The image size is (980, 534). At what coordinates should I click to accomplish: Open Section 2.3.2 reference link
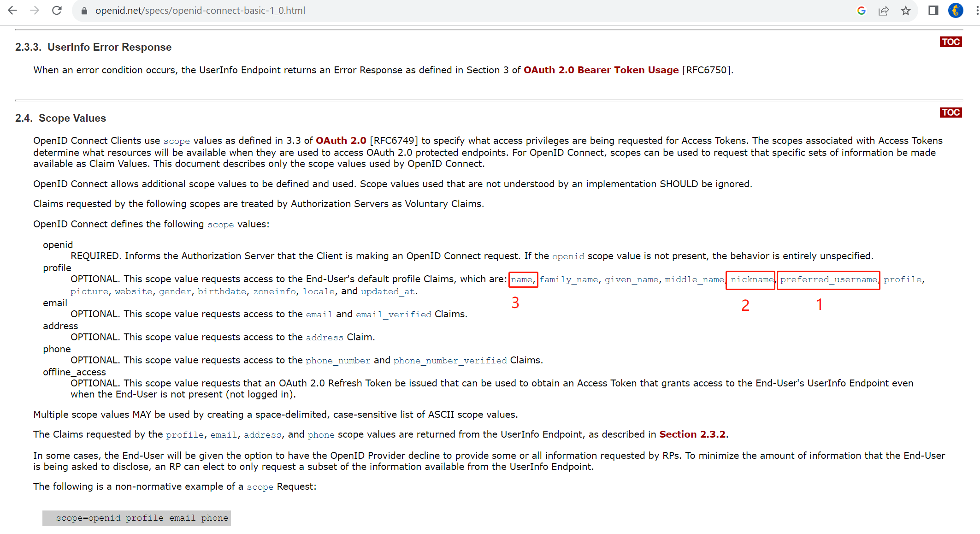pos(692,434)
